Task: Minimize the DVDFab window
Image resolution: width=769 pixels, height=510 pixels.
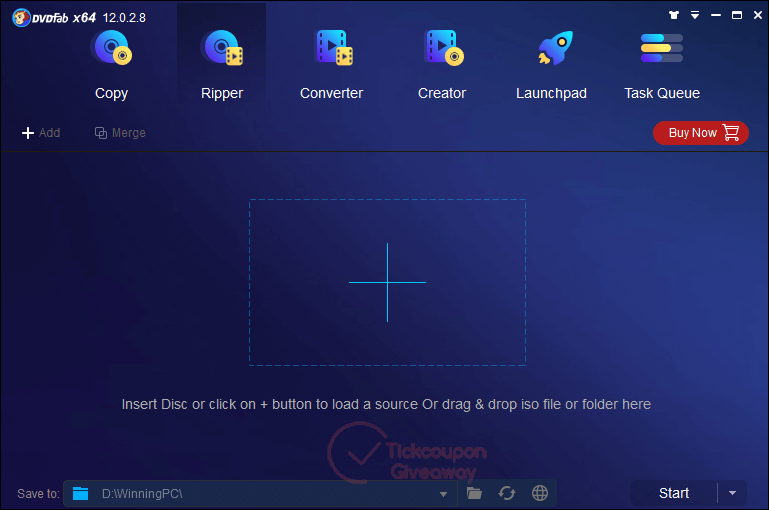Action: (716, 15)
